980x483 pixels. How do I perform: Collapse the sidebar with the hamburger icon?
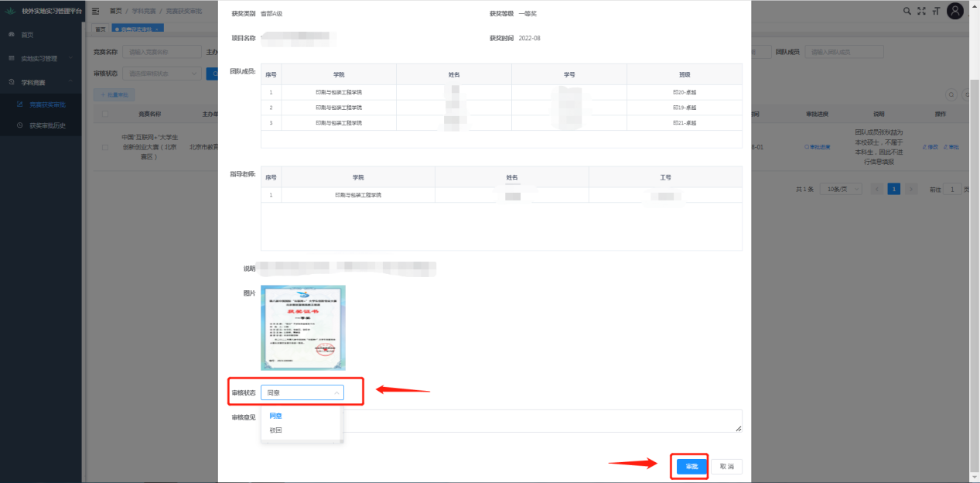point(96,11)
